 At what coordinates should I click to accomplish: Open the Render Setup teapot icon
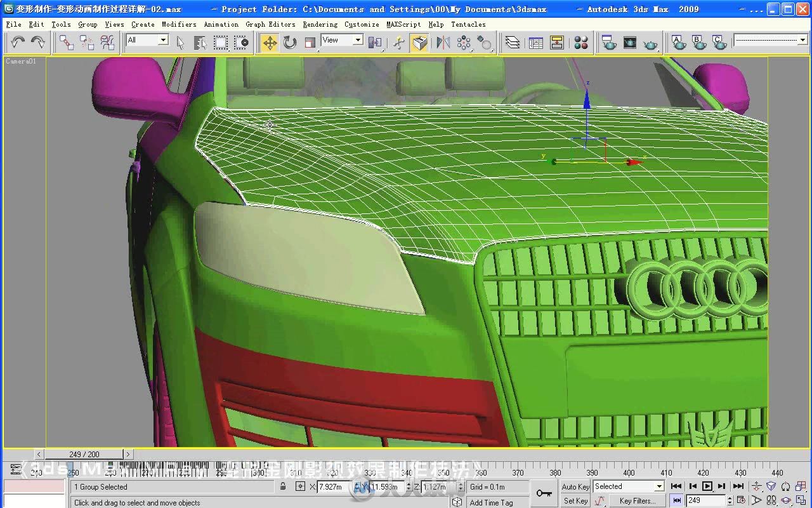point(609,43)
